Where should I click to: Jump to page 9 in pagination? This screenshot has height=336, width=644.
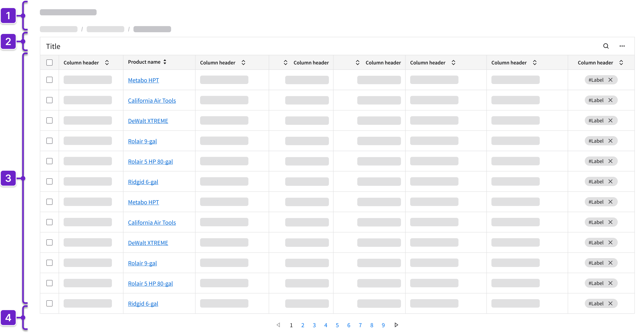pyautogui.click(x=383, y=325)
